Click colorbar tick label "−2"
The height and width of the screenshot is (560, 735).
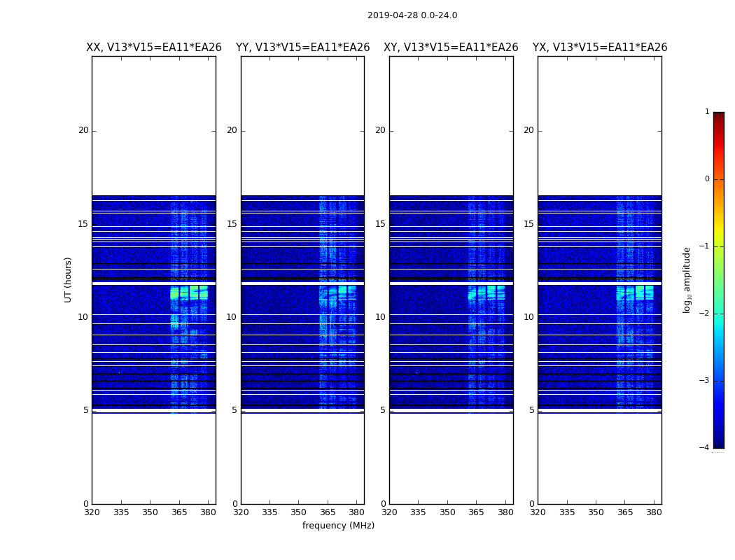coord(704,313)
